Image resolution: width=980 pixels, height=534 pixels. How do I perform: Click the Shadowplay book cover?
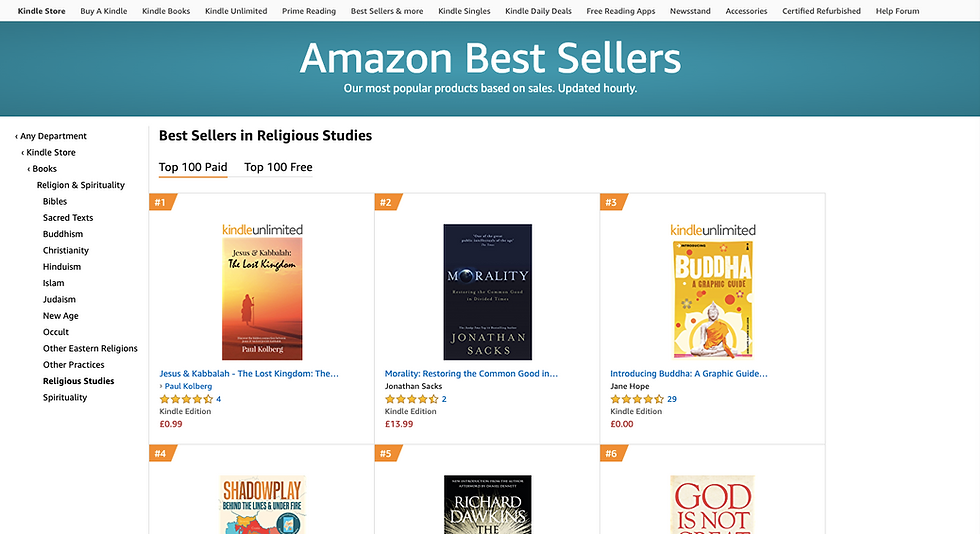(262, 505)
